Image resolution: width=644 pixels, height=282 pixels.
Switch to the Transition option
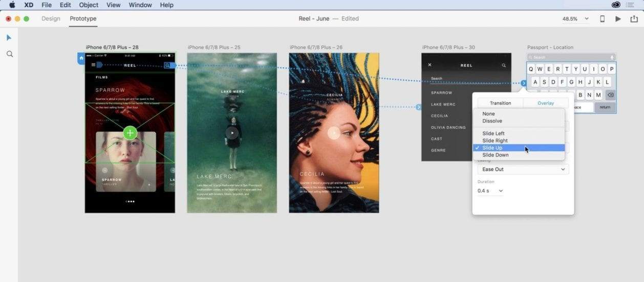(x=500, y=103)
